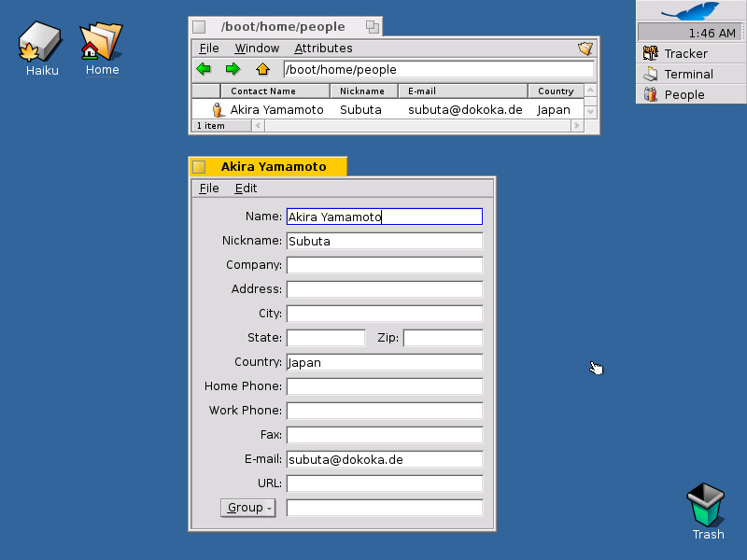This screenshot has height=560, width=747.
Task: Open the Haiku disk icon on desktop
Action: click(x=40, y=43)
